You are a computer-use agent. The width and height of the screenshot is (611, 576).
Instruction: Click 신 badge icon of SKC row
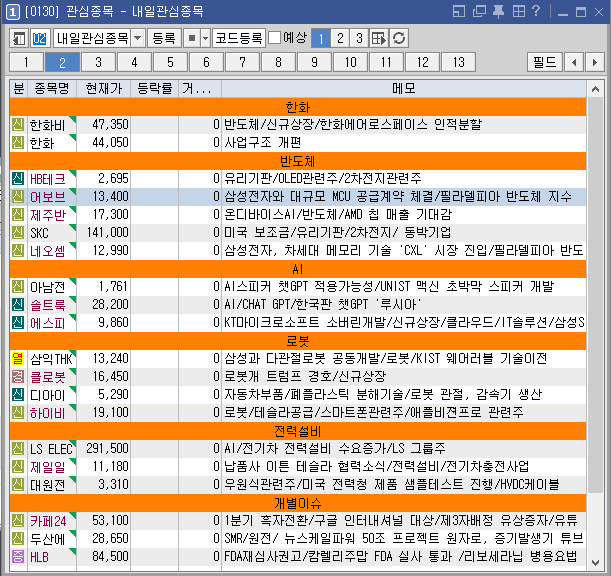pos(18,233)
